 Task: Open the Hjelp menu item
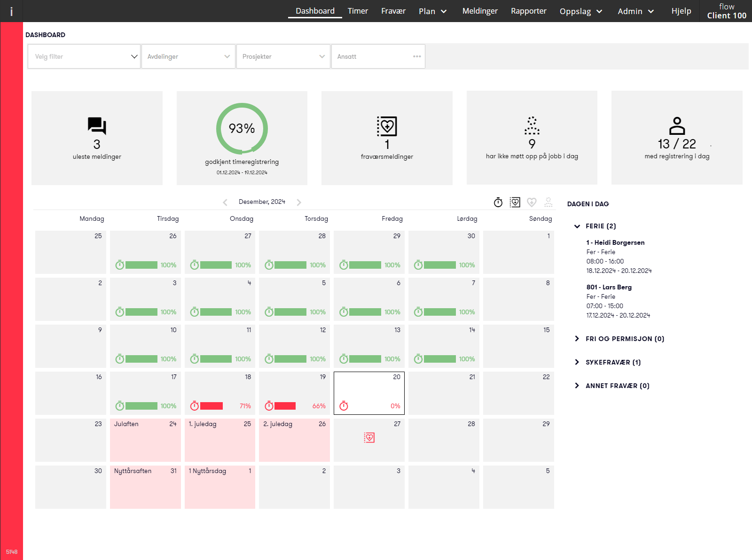pos(681,11)
